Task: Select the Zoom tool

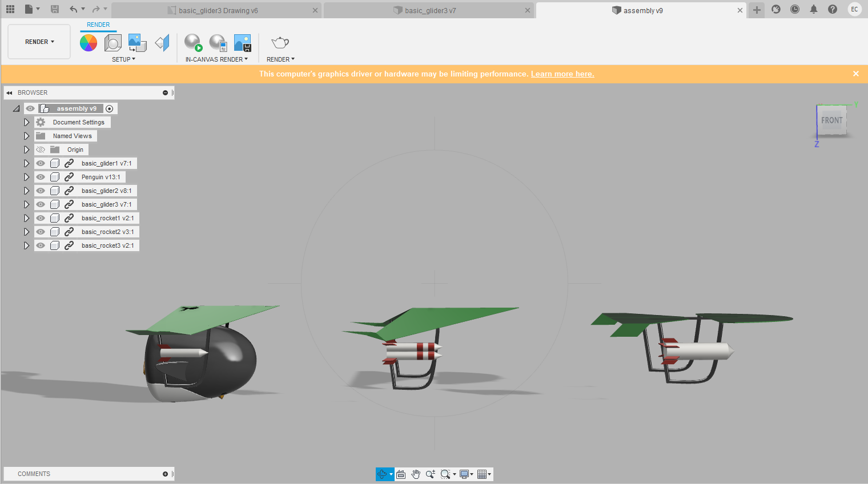Action: pos(430,474)
